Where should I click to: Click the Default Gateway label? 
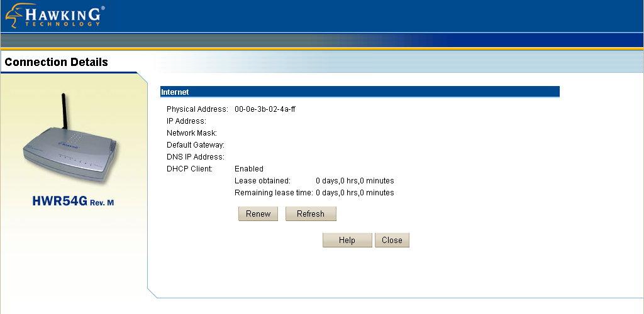[x=195, y=144]
